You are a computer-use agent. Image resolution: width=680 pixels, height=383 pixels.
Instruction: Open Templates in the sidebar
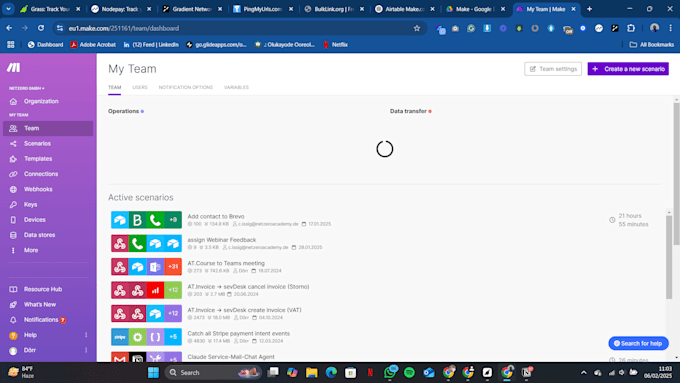coord(38,159)
